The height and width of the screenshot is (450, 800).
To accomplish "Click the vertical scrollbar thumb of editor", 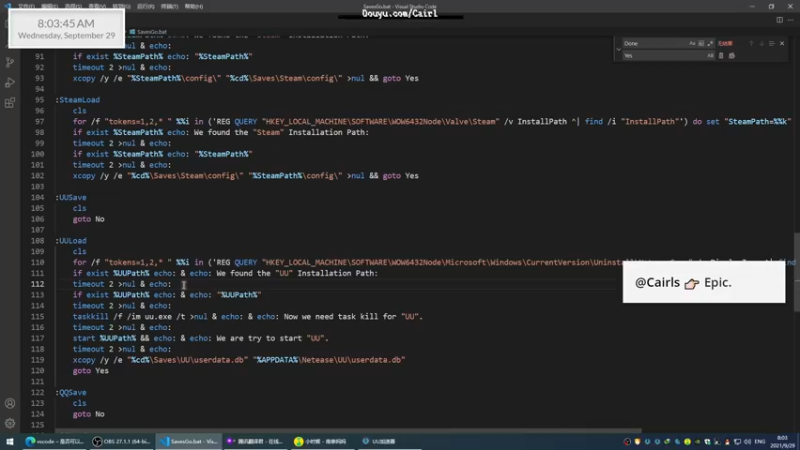I will 796,271.
